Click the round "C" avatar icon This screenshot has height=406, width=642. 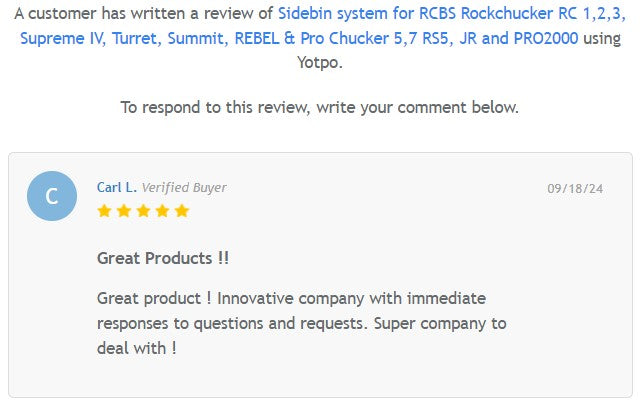[x=52, y=196]
